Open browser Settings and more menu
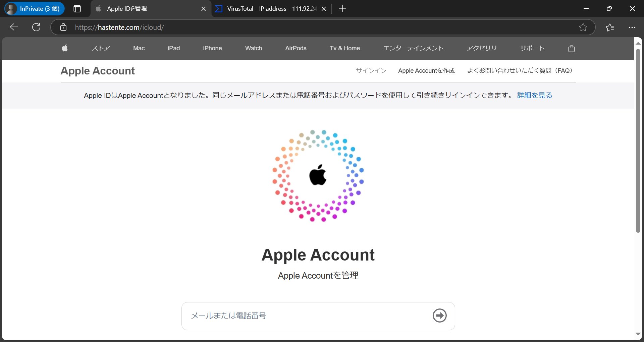This screenshot has width=644, height=342. click(x=632, y=27)
